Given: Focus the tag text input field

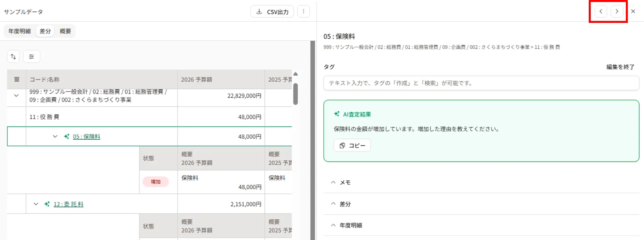Looking at the screenshot, I should [x=481, y=83].
